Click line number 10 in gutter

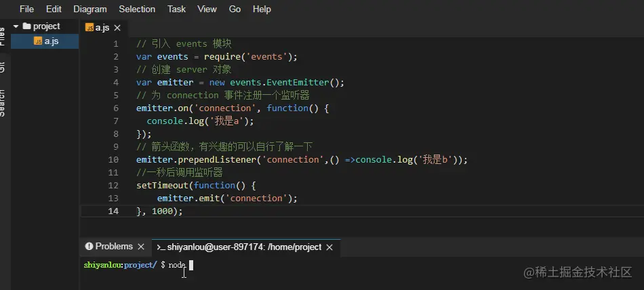[113, 160]
